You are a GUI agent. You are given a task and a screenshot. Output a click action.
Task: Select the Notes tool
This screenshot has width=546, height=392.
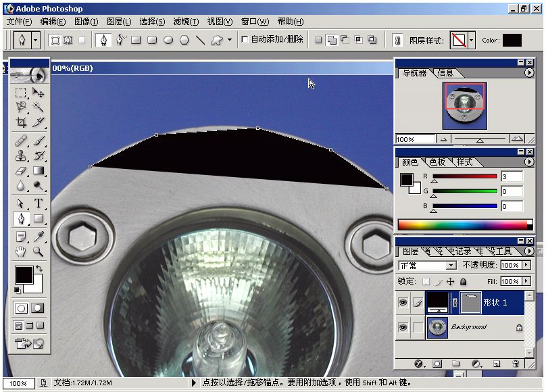click(x=20, y=237)
